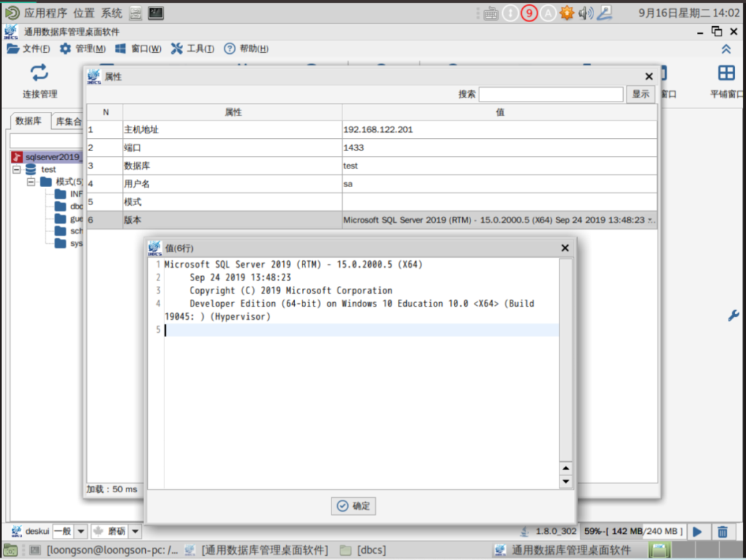Close the 属性 properties dialog
This screenshot has width=746, height=560.
tap(649, 77)
